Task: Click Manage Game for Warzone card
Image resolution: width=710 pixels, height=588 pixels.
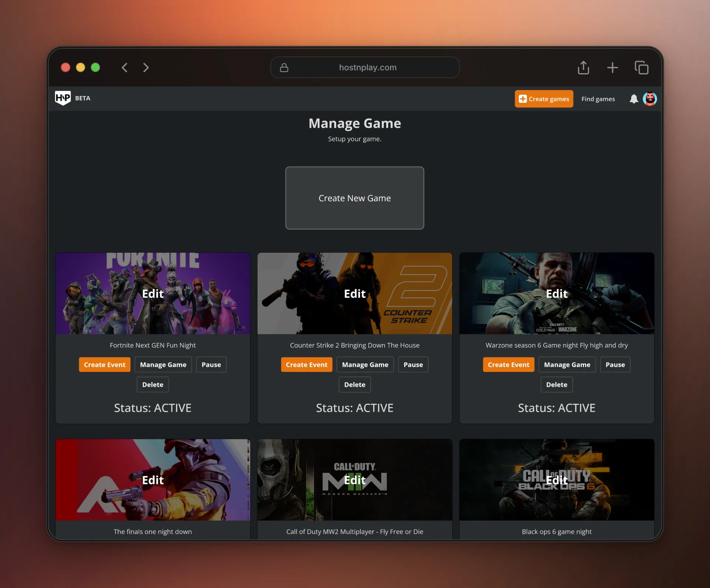Action: (x=567, y=364)
